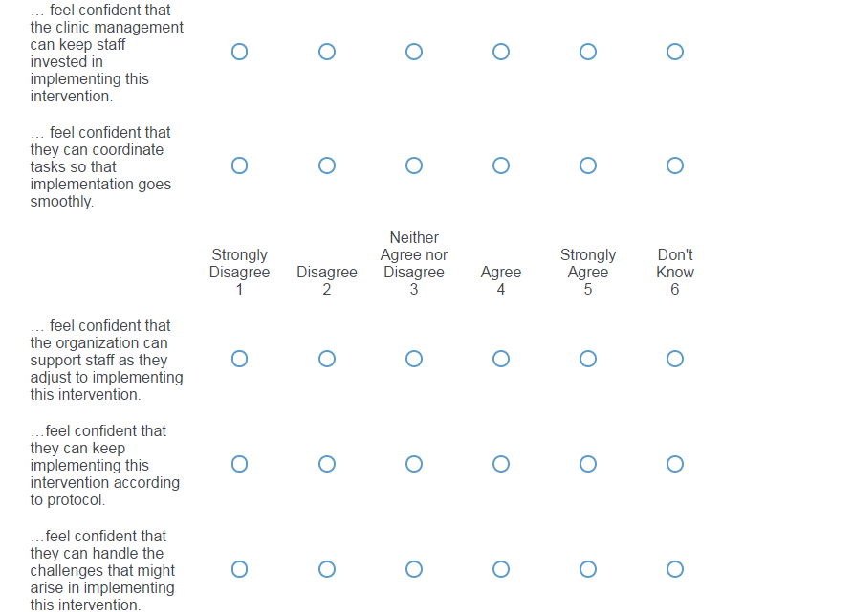Mark Disagree for organization supporting staff
The height and width of the screenshot is (616, 853).
click(x=327, y=359)
